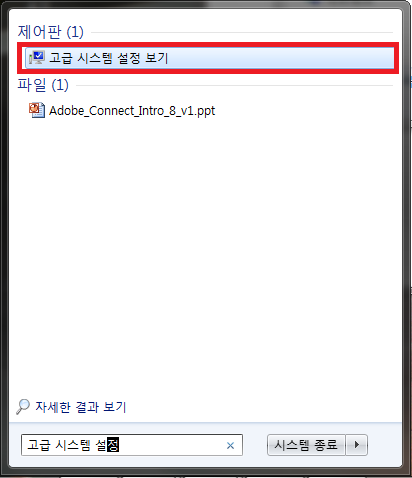Screen dimensions: 412x478
Task: Click the .ppt extension in the file name
Action: [x=204, y=111]
